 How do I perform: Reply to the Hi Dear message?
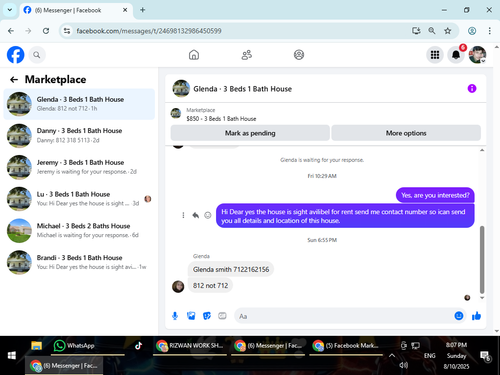point(196,215)
